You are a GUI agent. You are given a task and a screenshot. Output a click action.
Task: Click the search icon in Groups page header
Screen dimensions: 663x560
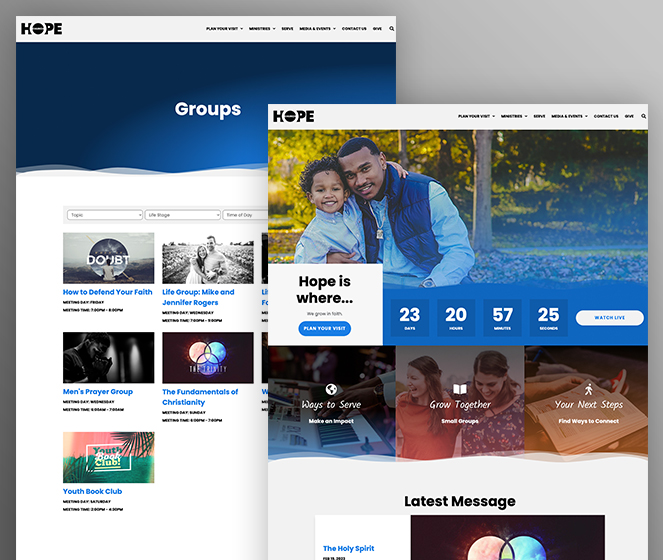pos(392,29)
